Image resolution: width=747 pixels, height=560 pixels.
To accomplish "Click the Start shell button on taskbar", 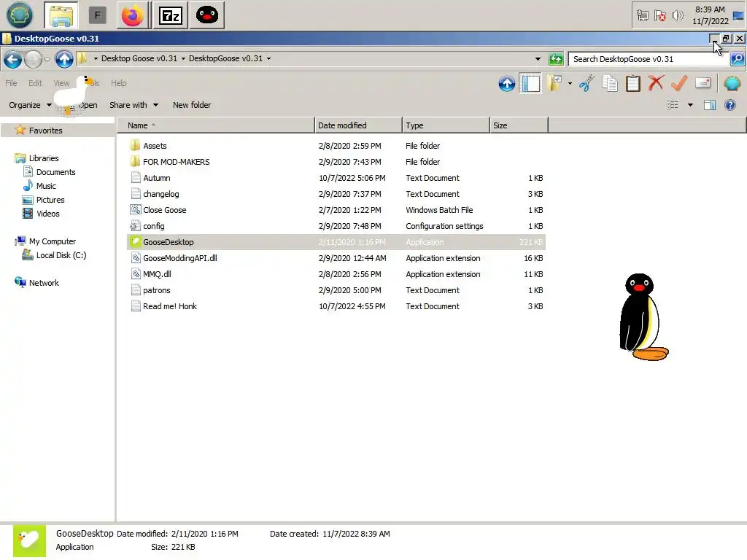I will tap(20, 15).
